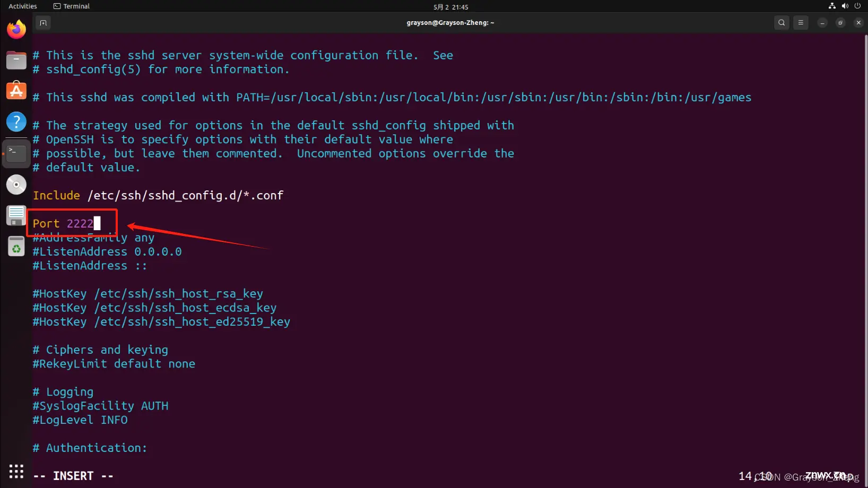Image resolution: width=868 pixels, height=488 pixels.
Task: Open the Files manager in dock
Action: click(x=16, y=60)
